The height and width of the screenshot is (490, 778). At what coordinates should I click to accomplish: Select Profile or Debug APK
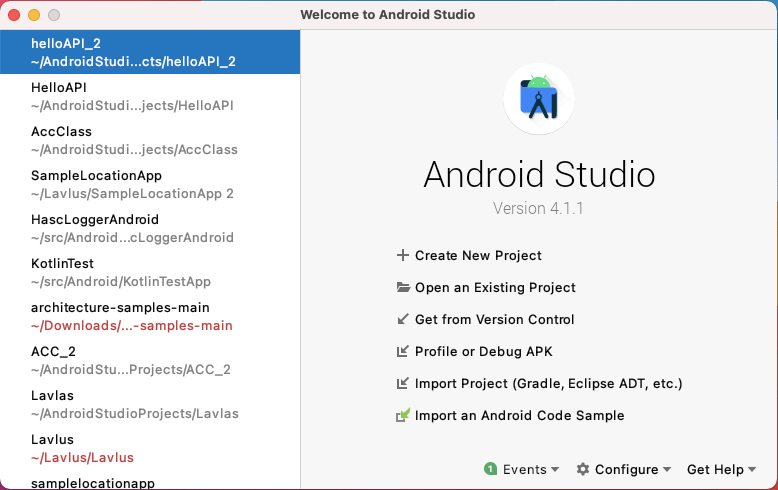pyautogui.click(x=483, y=352)
